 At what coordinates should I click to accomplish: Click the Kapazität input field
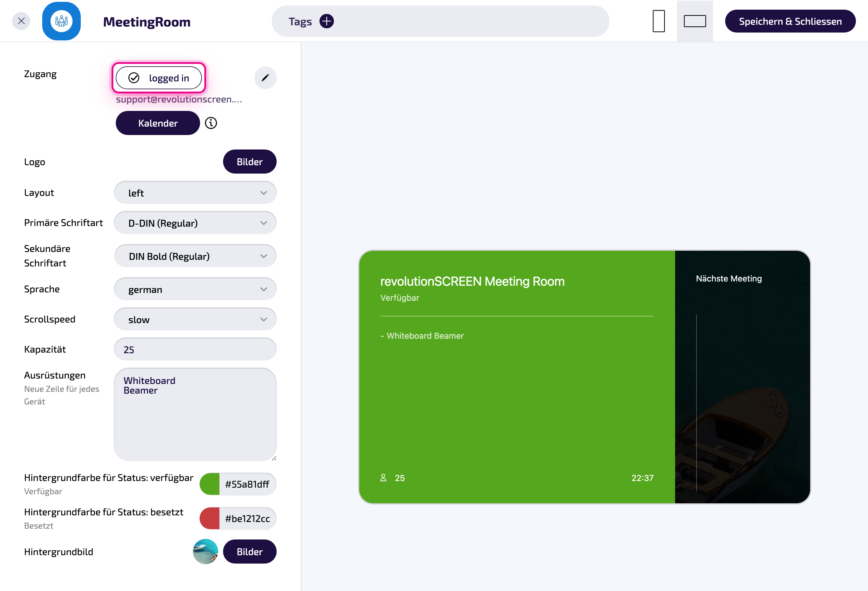[x=195, y=349]
